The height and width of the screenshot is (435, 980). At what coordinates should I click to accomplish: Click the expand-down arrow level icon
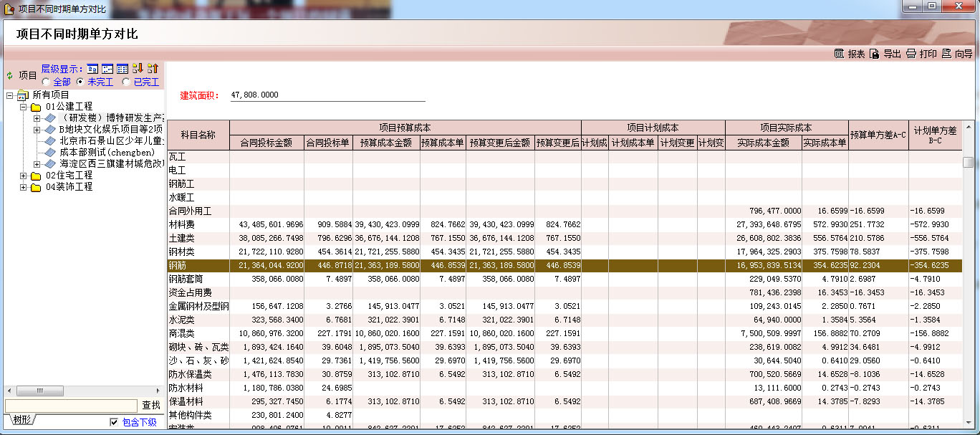coord(138,69)
